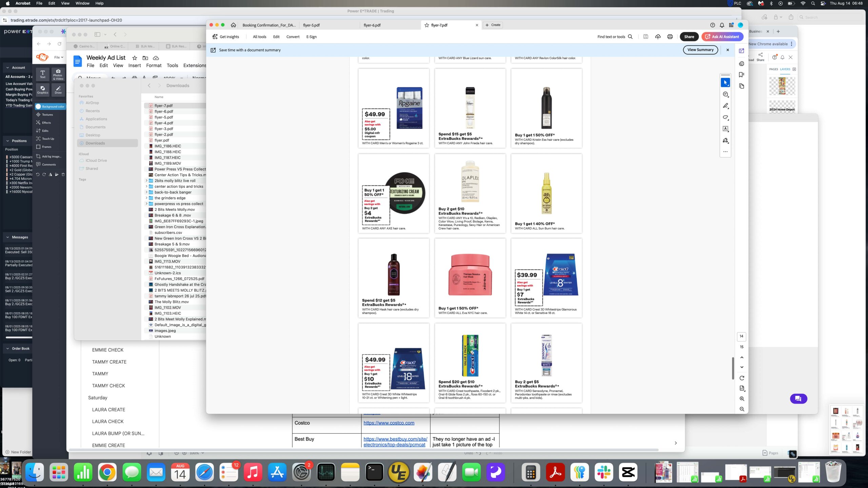The image size is (868, 488).
Task: Select the Fill and Sign pen tool
Action: [725, 140]
